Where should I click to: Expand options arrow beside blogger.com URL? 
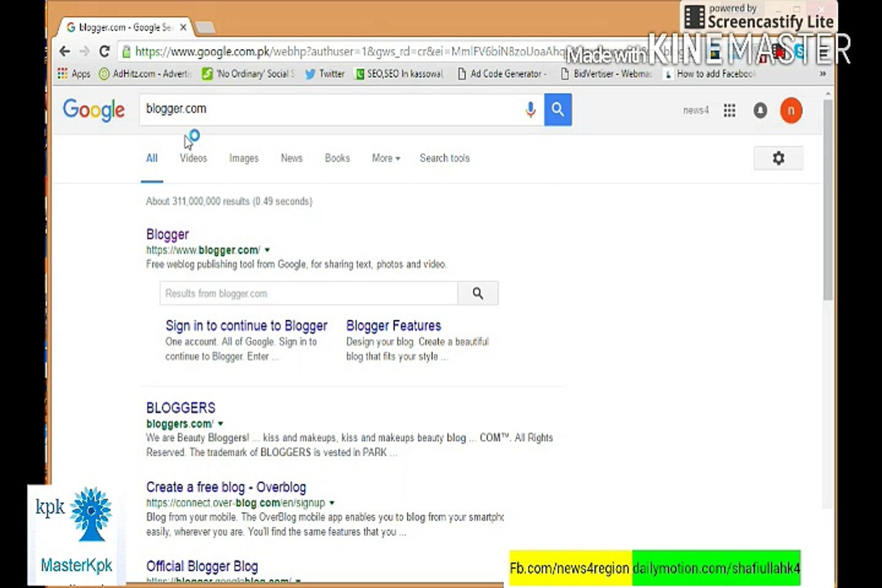[267, 250]
